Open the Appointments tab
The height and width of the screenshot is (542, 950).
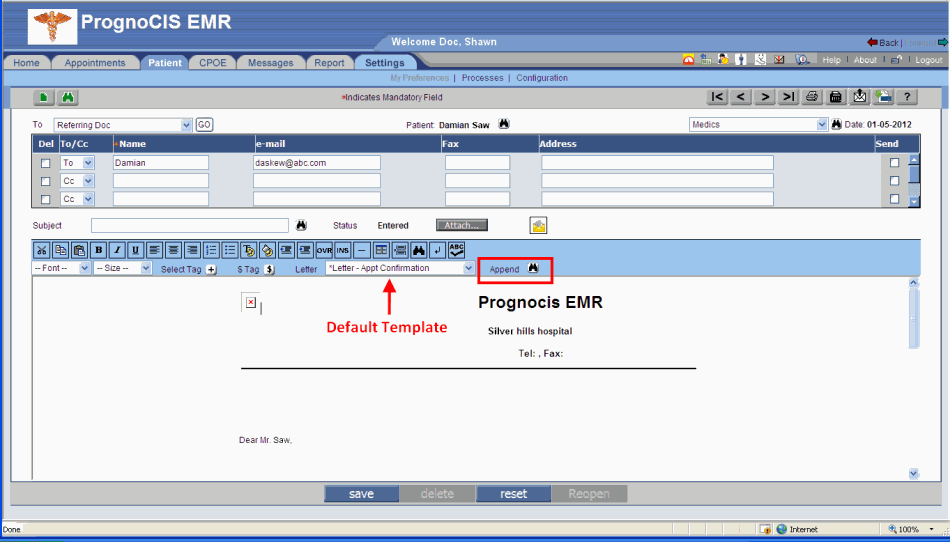[x=95, y=62]
